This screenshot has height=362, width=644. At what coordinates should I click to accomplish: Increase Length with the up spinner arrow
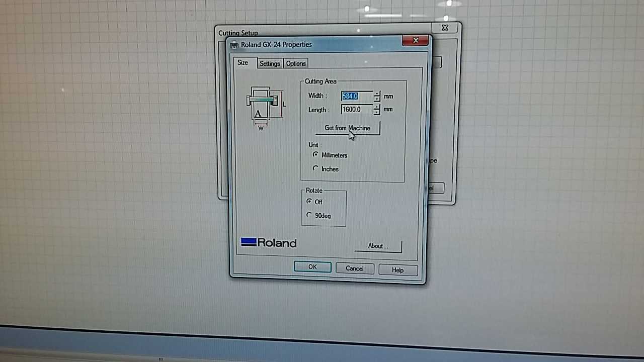tap(377, 107)
